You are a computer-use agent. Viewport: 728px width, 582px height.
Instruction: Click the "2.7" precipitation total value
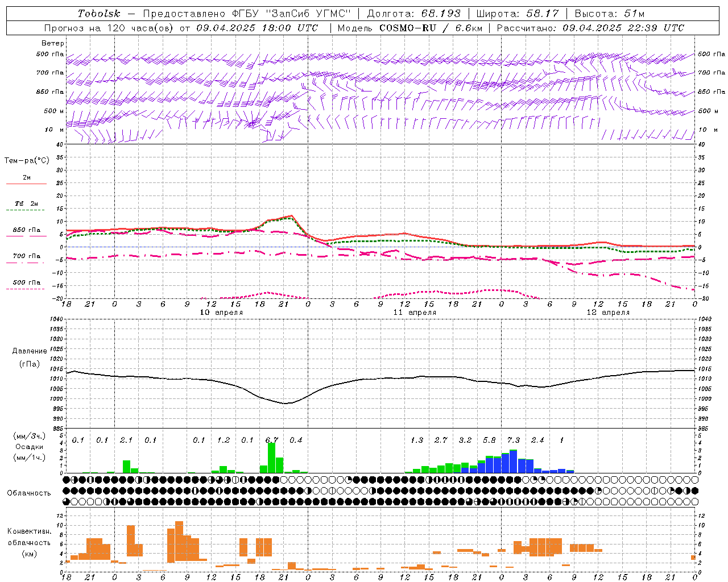(x=441, y=440)
